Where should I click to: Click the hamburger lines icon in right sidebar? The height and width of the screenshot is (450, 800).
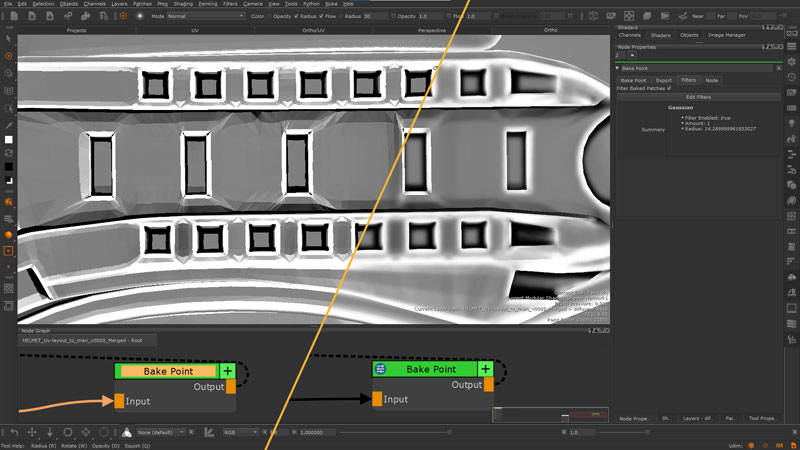click(791, 46)
